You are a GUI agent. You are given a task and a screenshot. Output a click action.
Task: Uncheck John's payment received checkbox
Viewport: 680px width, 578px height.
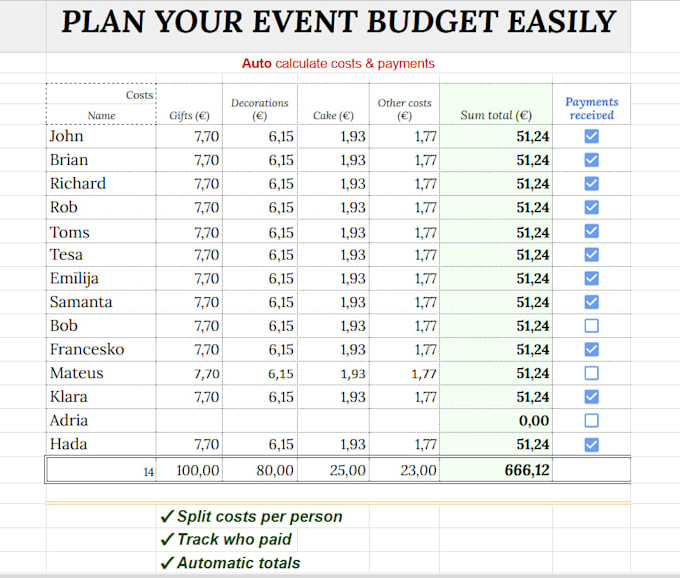pos(592,136)
